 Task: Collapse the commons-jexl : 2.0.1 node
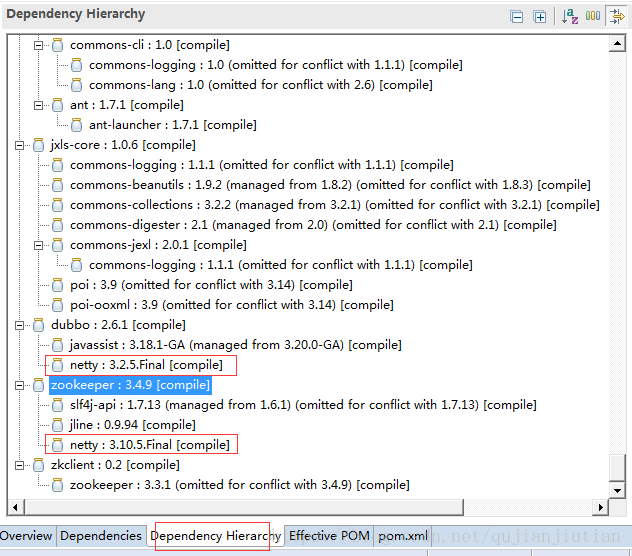tap(38, 246)
